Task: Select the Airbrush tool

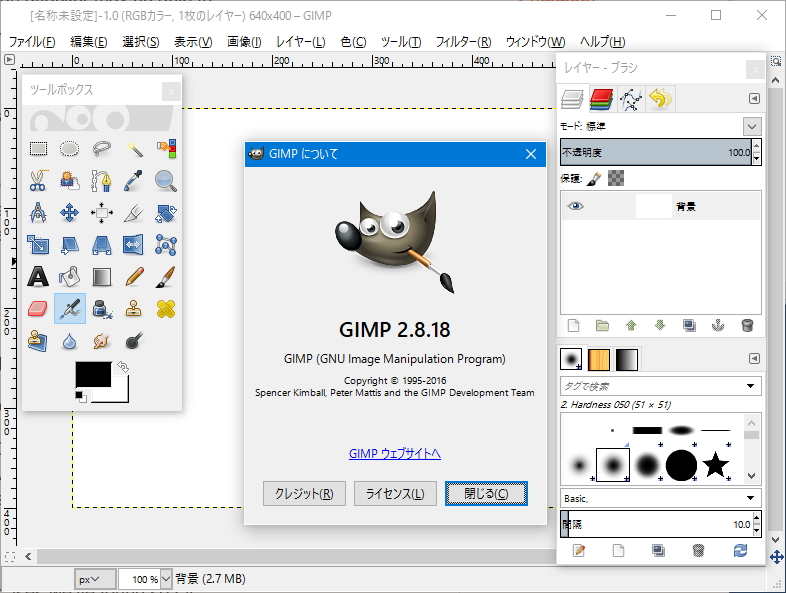Action: point(70,309)
